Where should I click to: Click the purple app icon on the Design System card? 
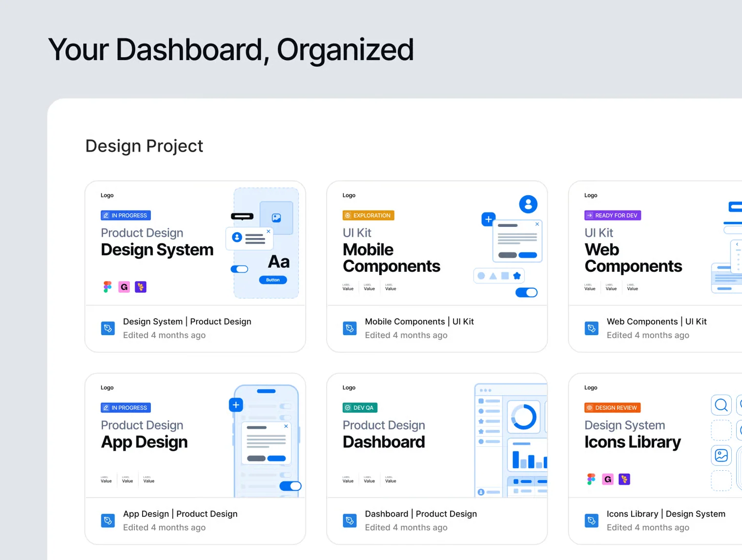tap(141, 287)
